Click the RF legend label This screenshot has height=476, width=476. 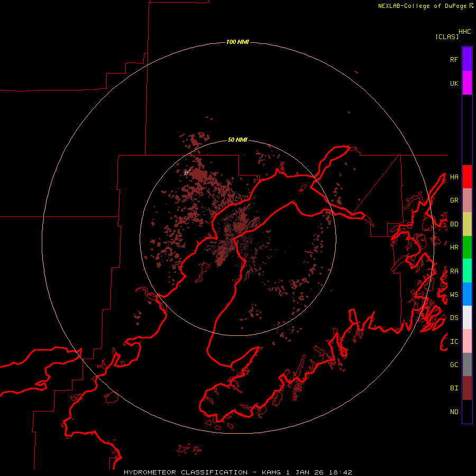point(454,59)
